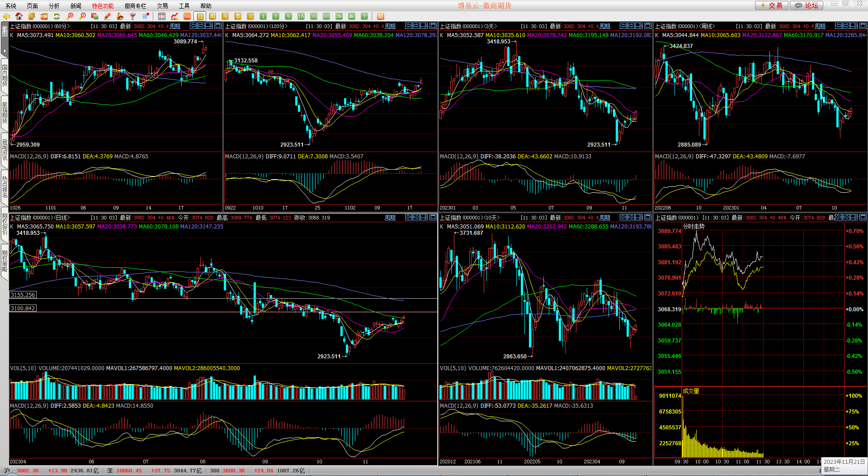Click the quote table list icon
The height and width of the screenshot is (476, 868).
(162, 16)
